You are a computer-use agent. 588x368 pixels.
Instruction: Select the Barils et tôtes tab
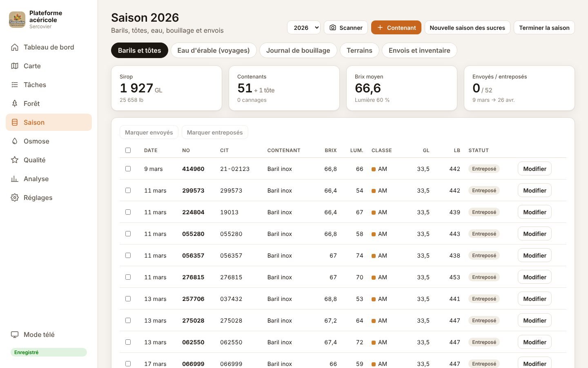coord(140,50)
